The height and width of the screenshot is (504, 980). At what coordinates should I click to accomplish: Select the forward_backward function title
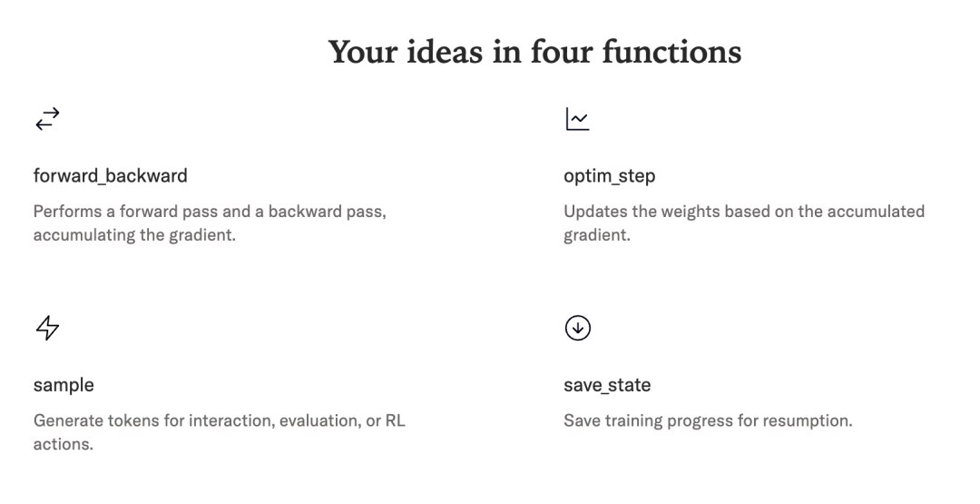(111, 176)
